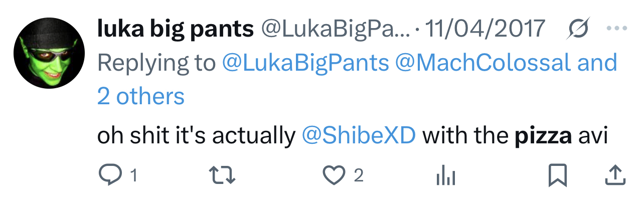Click the Grok slashed-circle icon
The width and height of the screenshot is (644, 204).
click(x=578, y=30)
